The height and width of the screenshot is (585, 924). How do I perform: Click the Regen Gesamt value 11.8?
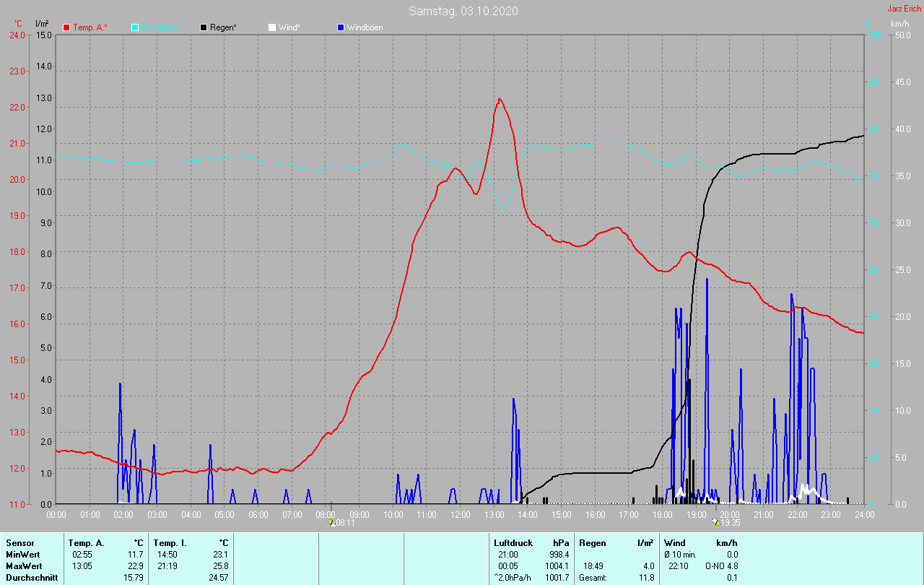coord(646,577)
